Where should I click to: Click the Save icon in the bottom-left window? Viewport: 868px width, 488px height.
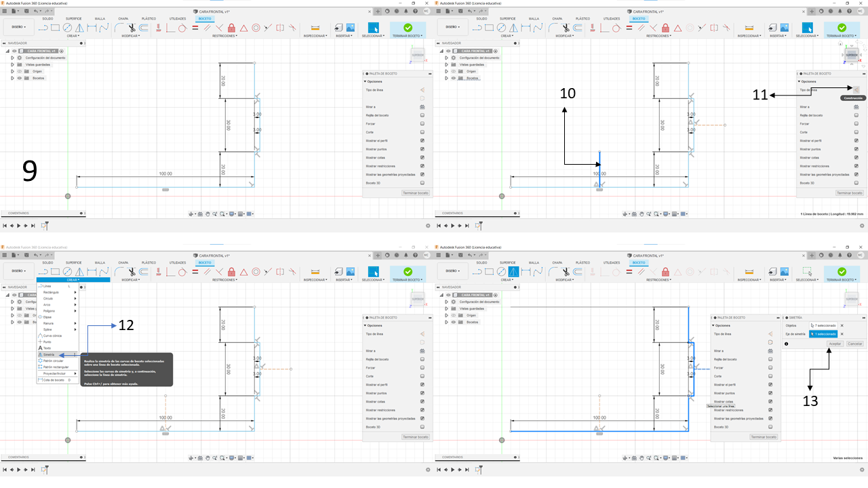point(26,256)
